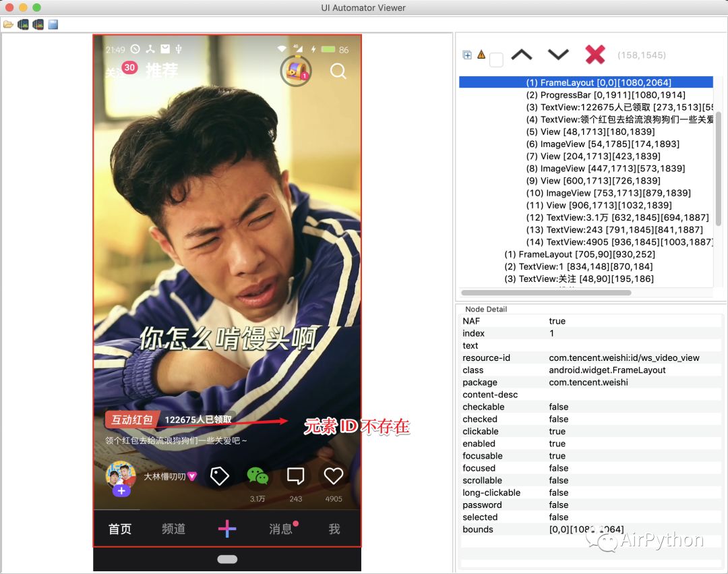
Task: Go to next node with the down chevron
Action: [558, 55]
